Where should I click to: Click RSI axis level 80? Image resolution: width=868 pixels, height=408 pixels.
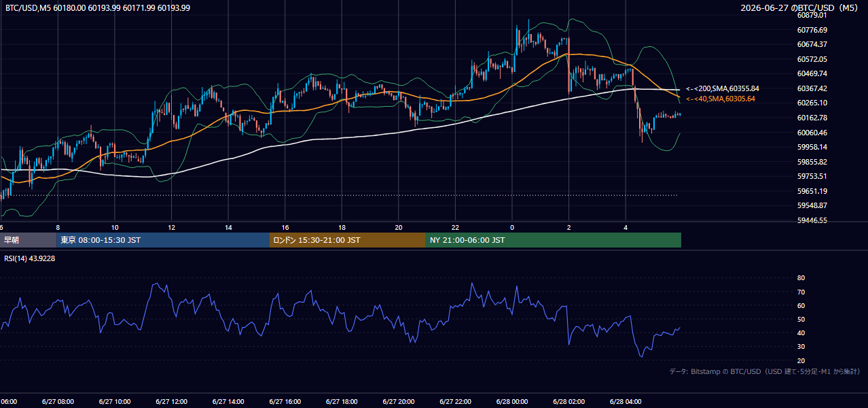[801, 278]
